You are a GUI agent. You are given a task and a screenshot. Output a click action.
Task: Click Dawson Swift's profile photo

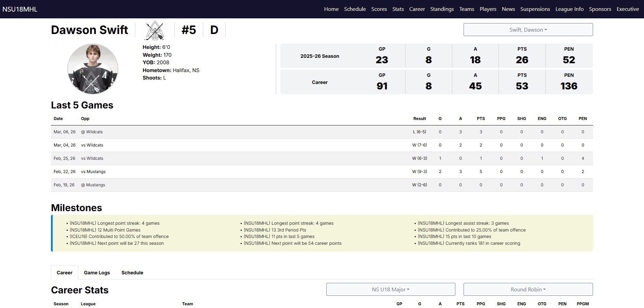click(x=92, y=69)
